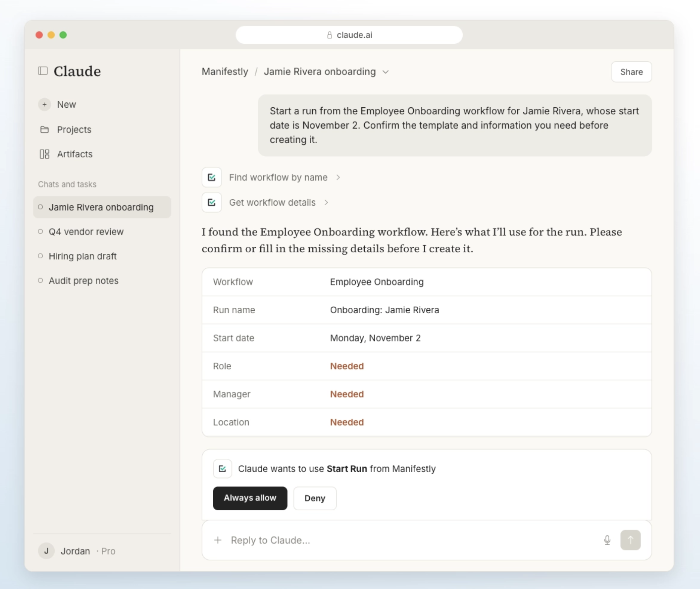Click the user's message about Jamie Rivera
Image resolution: width=700 pixels, height=589 pixels.
click(x=455, y=125)
